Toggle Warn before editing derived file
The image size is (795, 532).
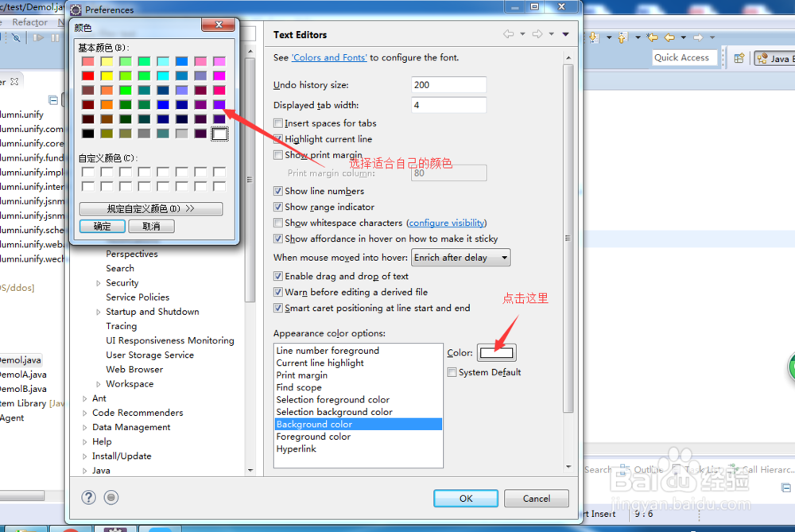(277, 292)
